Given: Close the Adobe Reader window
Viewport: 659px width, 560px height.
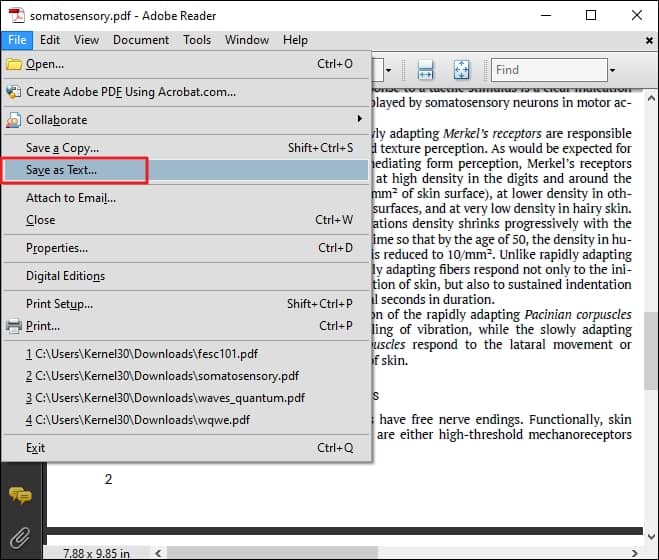Looking at the screenshot, I should point(637,16).
